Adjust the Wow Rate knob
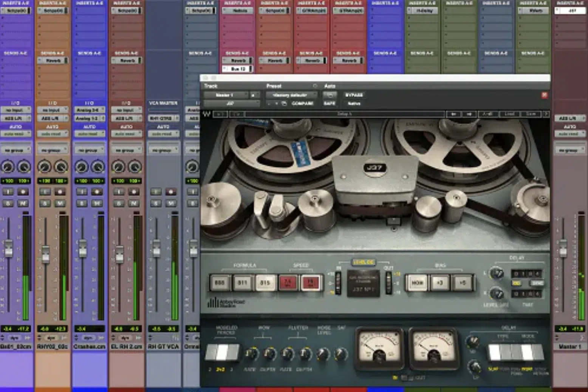The image size is (588, 392). pos(251,354)
